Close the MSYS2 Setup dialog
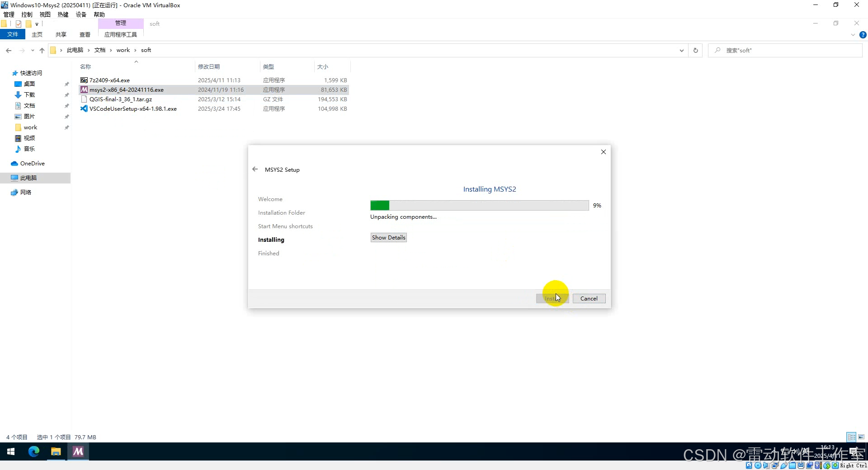 (603, 152)
